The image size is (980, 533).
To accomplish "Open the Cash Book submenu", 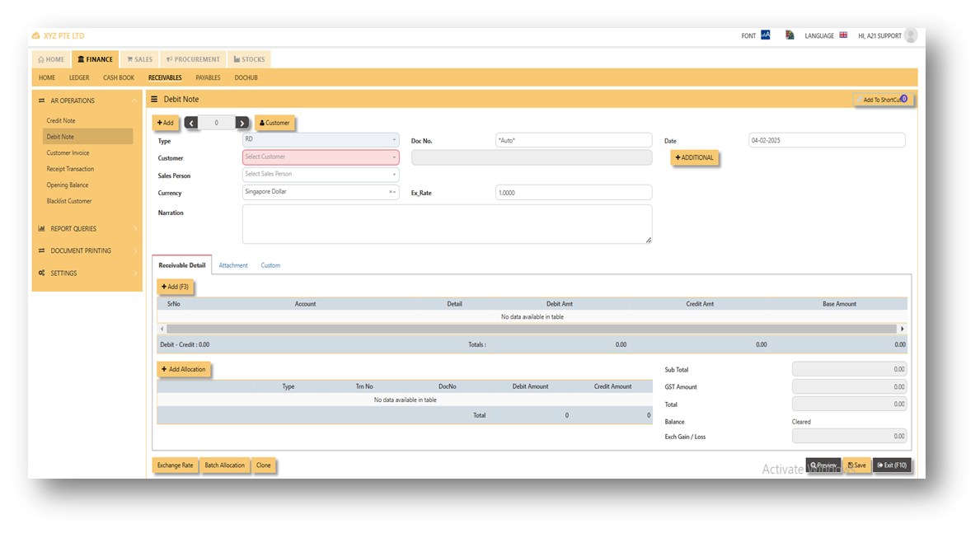I will (x=119, y=78).
